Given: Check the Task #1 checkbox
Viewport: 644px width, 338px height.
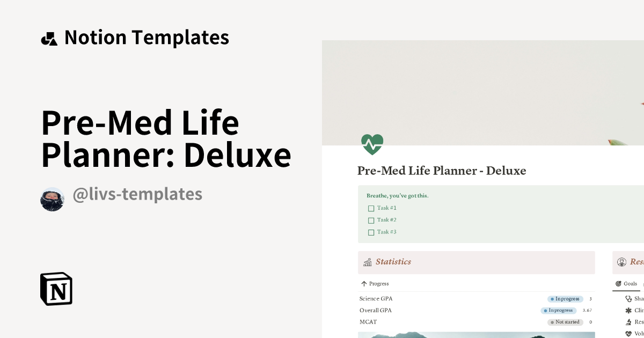Looking at the screenshot, I should (371, 208).
